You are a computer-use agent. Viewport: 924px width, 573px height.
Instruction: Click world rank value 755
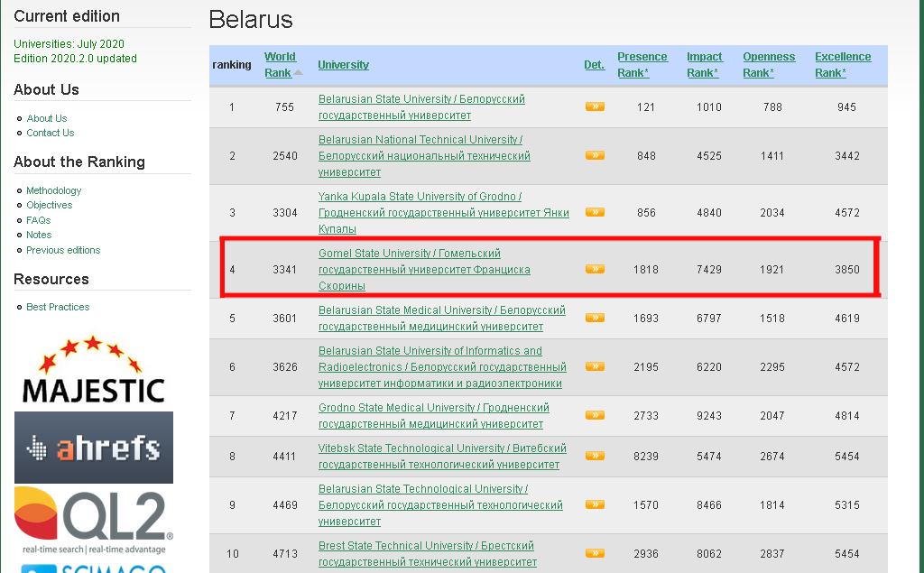pyautogui.click(x=284, y=107)
